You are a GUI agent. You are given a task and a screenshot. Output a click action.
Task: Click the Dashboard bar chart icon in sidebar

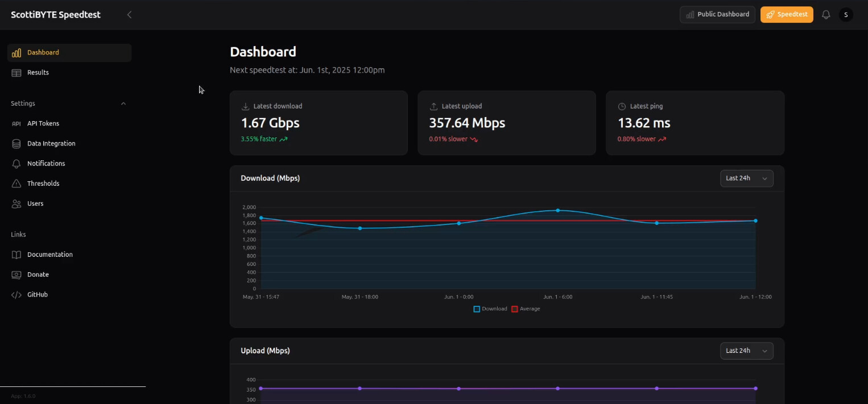click(x=16, y=53)
